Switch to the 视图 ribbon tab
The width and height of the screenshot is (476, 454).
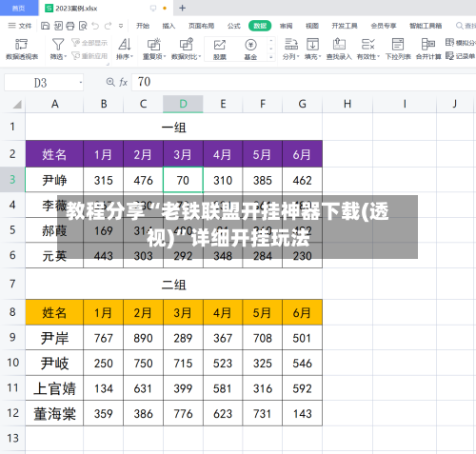[x=312, y=26]
